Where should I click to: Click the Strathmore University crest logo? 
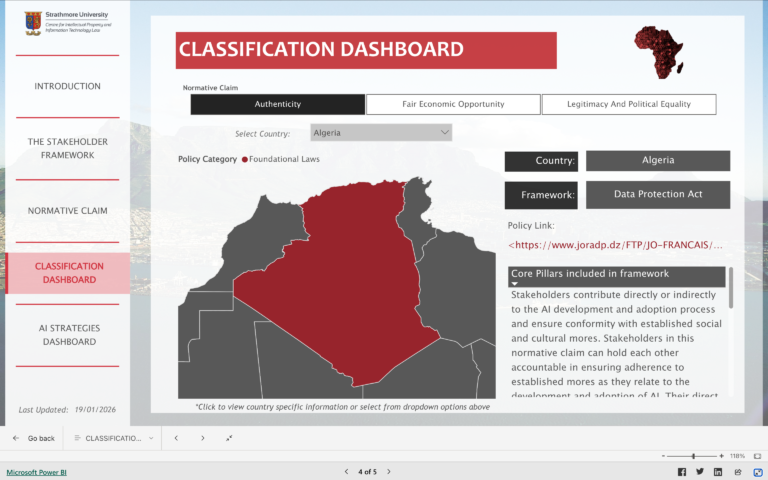[33, 24]
